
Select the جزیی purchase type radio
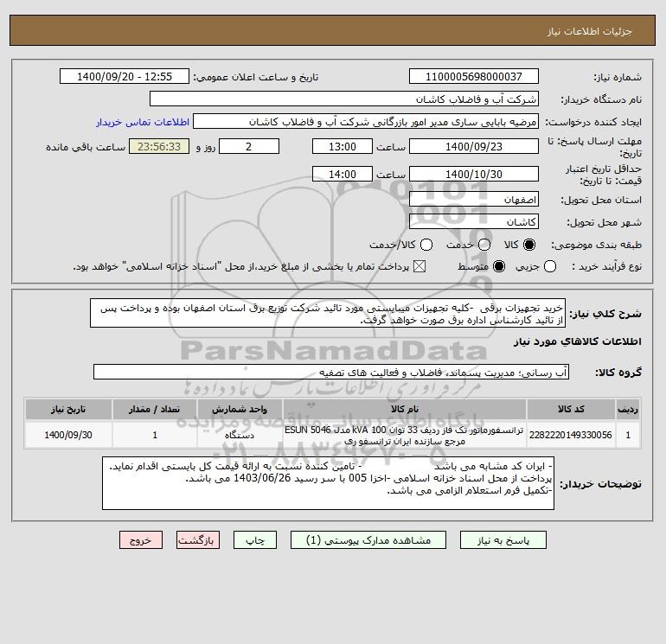coord(550,266)
